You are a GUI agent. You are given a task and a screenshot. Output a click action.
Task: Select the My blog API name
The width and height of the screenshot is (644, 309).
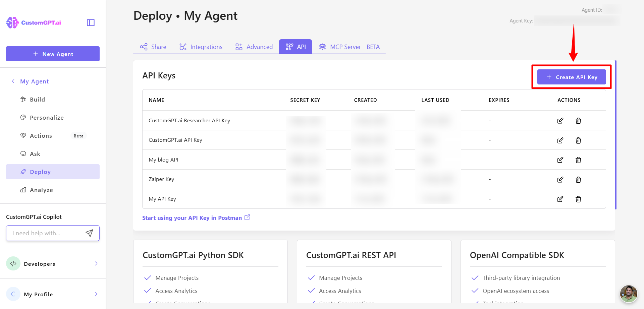[163, 160]
